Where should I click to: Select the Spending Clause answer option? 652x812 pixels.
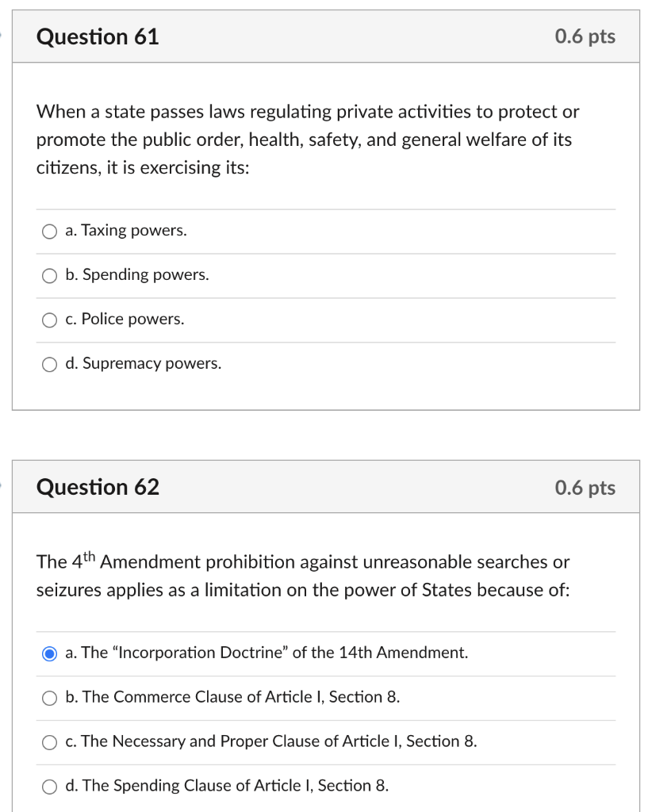point(49,786)
